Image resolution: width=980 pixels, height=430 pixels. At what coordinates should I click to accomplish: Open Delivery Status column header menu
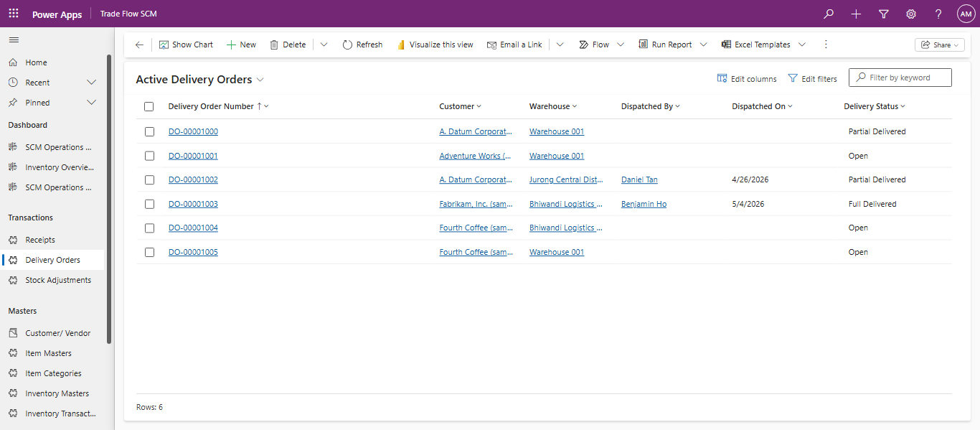pos(875,106)
